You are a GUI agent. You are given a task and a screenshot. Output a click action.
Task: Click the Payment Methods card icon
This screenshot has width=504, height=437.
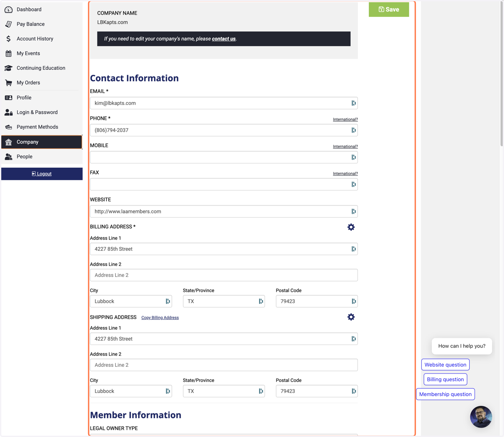tap(8, 127)
